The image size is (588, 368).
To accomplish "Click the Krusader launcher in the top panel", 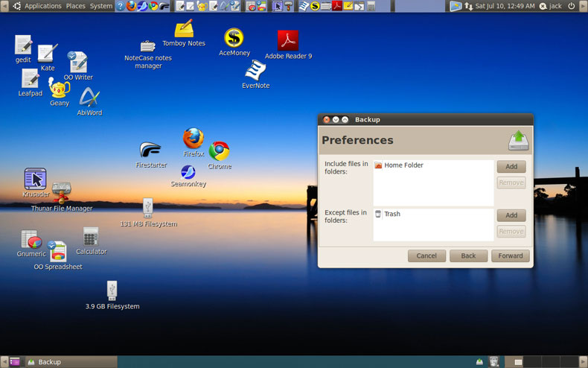I will click(277, 6).
